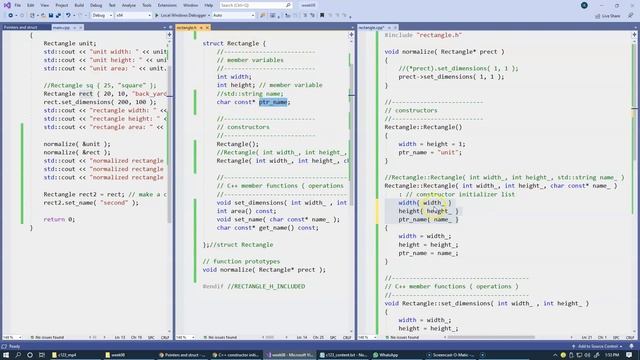Start Local Windows Debugger
Screen dimensions: 640x360
(x=180, y=16)
